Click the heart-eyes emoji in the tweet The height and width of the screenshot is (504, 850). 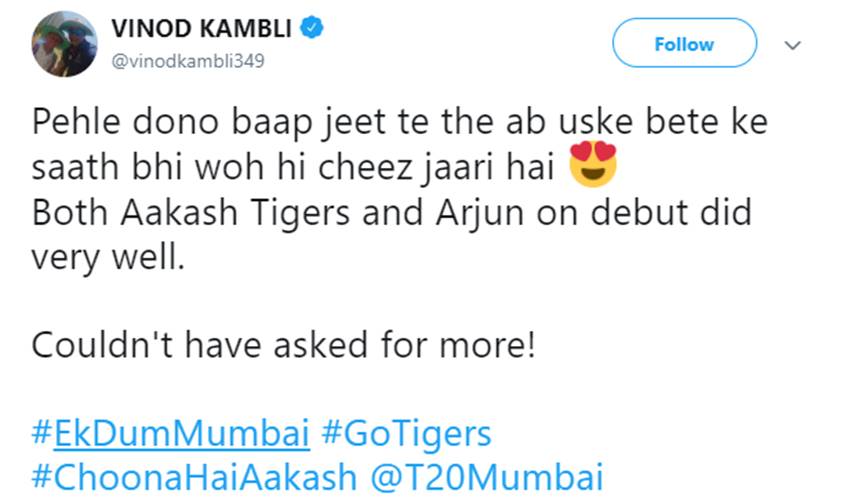tap(593, 164)
